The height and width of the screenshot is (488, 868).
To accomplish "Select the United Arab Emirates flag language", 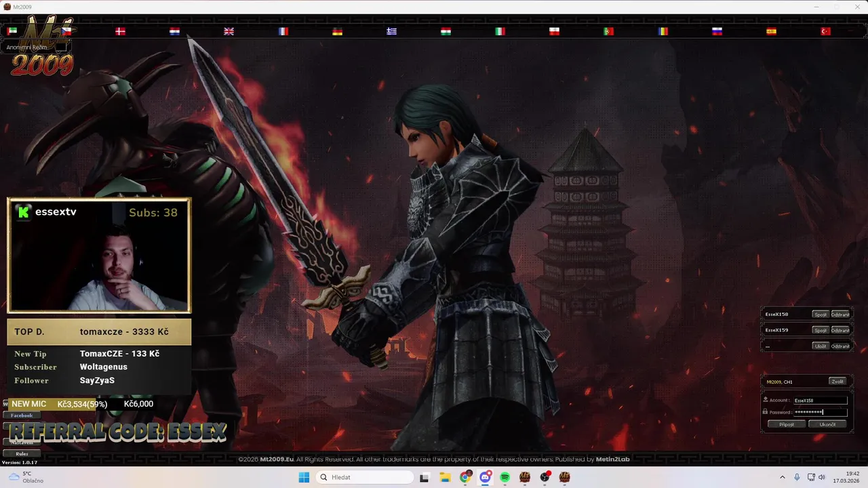I will pyautogui.click(x=12, y=31).
